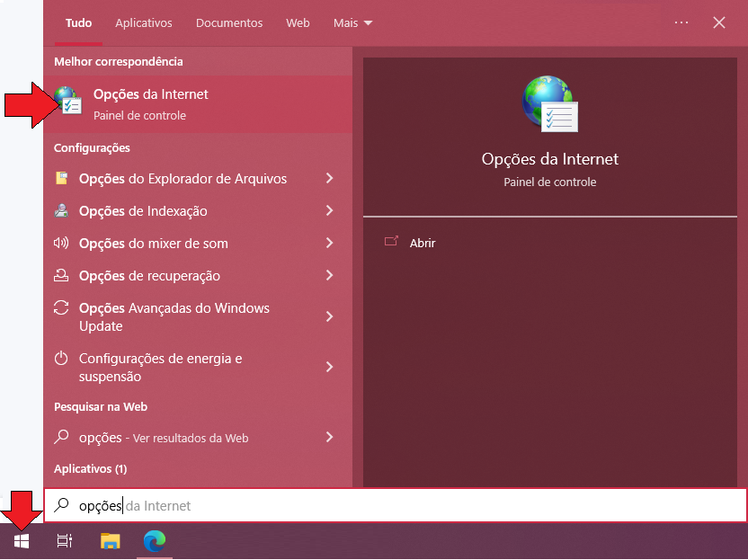
Task: Click the Aplicativos (1) section header
Action: (x=90, y=469)
